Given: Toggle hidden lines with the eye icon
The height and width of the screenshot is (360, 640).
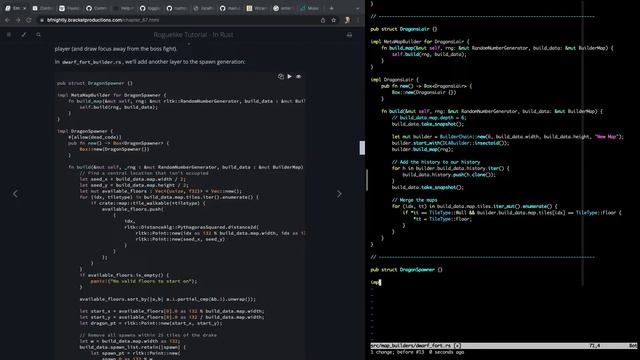Looking at the screenshot, I should tap(298, 76).
